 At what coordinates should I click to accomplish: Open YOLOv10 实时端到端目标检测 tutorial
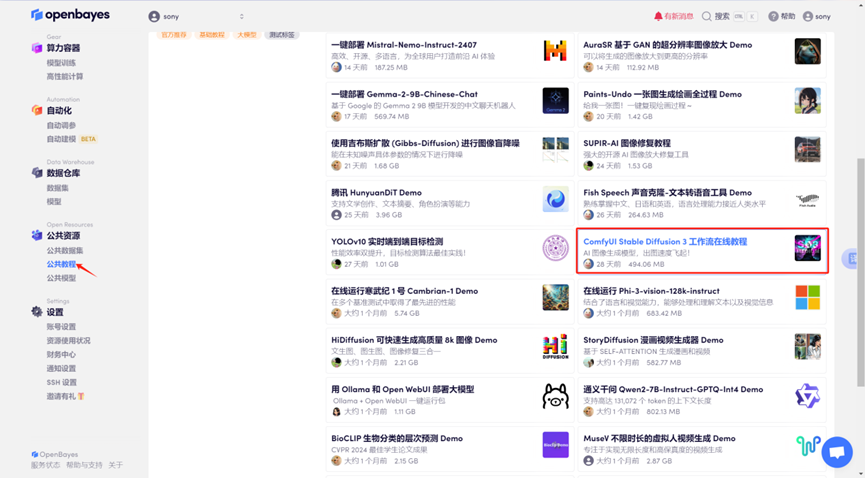pyautogui.click(x=387, y=241)
